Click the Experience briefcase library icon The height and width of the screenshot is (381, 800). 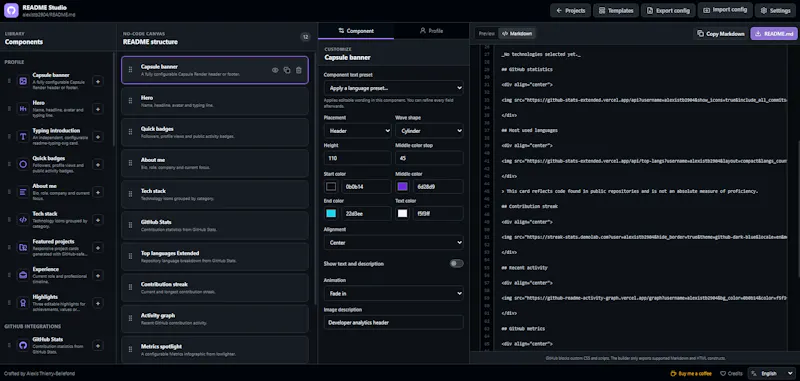[x=23, y=275]
